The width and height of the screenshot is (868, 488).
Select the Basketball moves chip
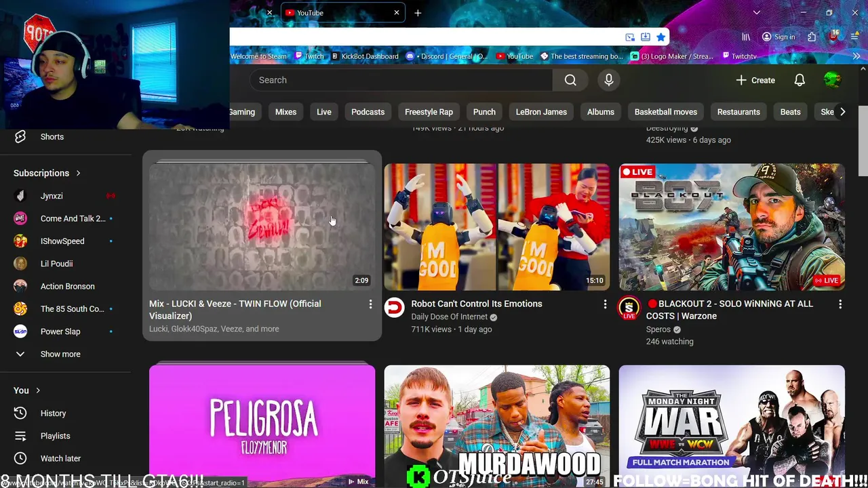[x=666, y=112]
